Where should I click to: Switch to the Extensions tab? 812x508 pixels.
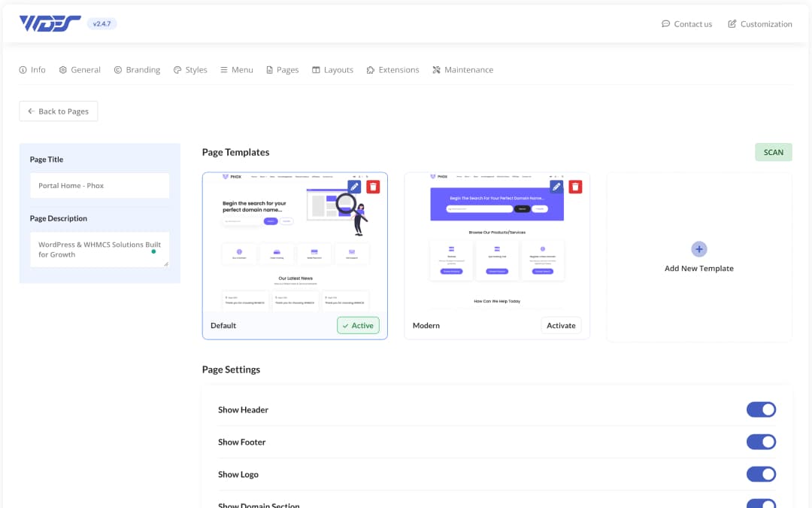(x=392, y=69)
